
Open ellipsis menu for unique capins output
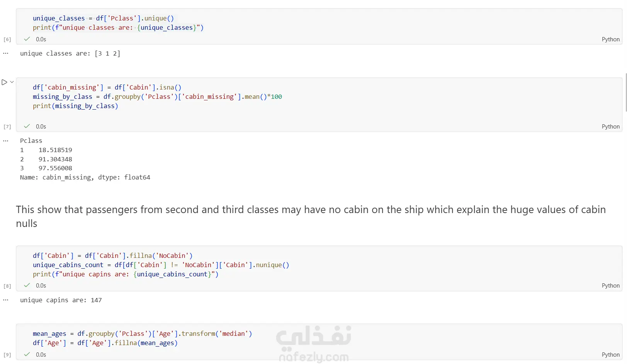pos(5,300)
